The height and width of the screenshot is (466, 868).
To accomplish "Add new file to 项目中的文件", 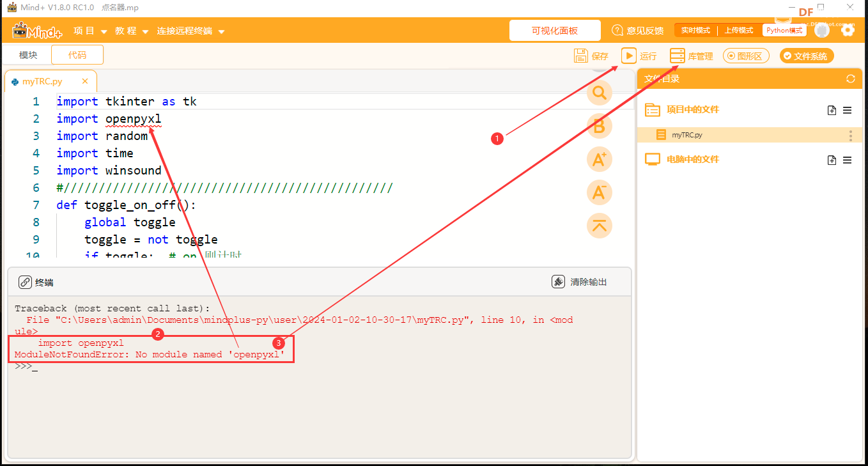I will pos(832,111).
